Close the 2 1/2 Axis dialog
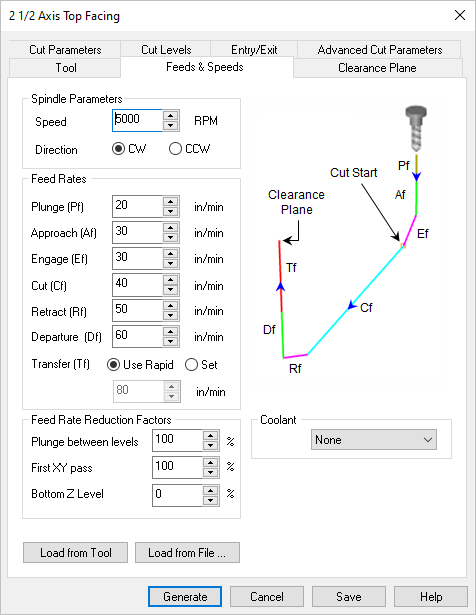 tap(460, 15)
